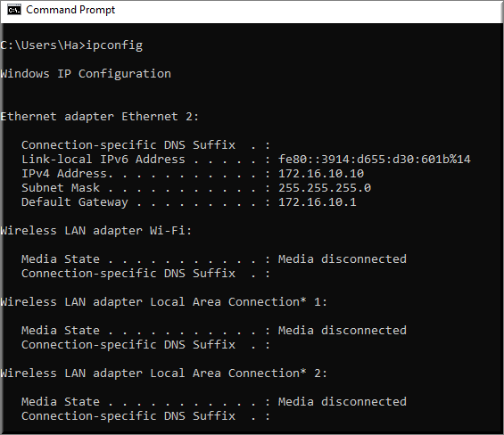Click the IPv4 Address label text

click(67, 174)
